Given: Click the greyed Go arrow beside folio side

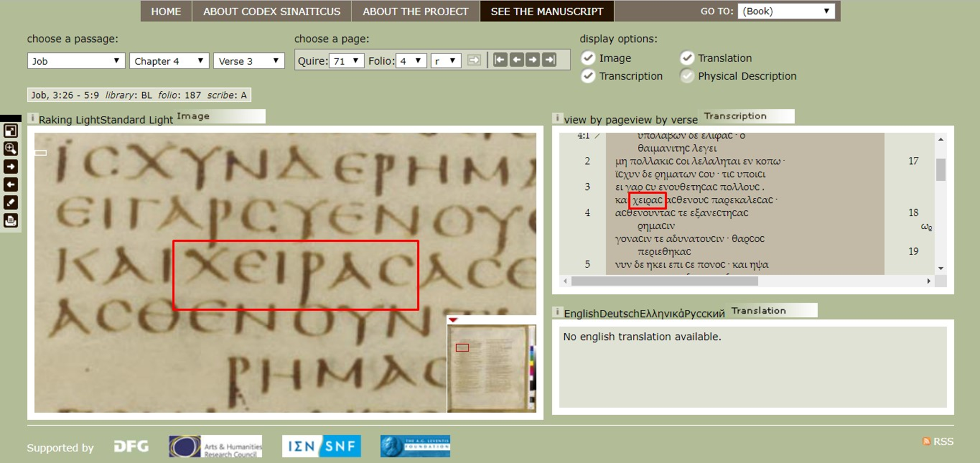Looking at the screenshot, I should (x=474, y=61).
